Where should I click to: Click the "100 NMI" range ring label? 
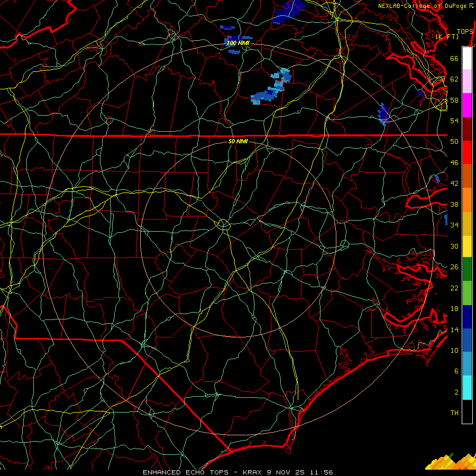[x=238, y=43]
